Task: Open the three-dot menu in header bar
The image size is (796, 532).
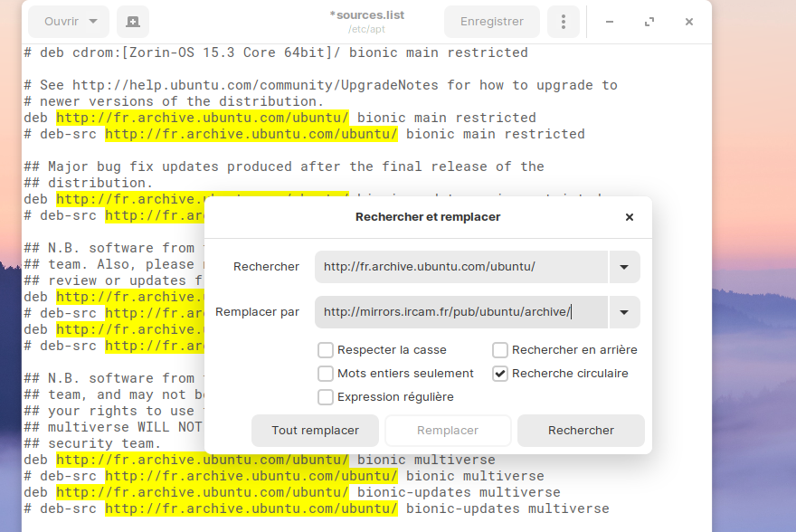Action: (564, 22)
